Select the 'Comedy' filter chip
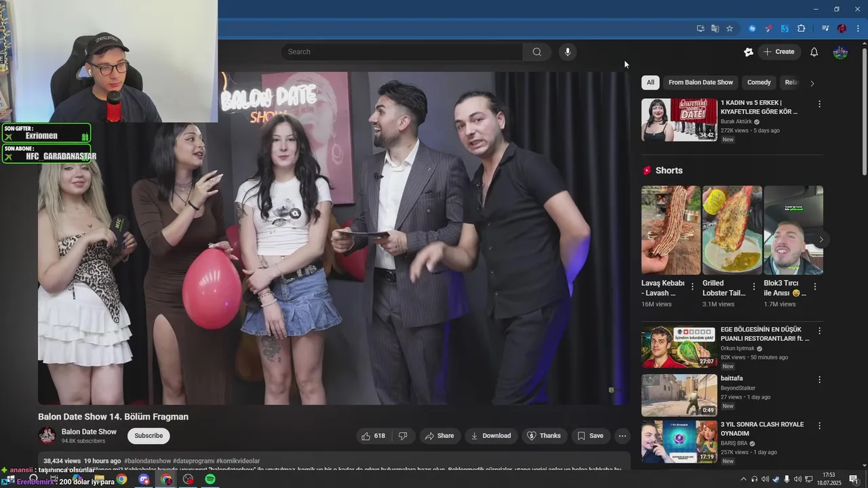 click(x=759, y=83)
